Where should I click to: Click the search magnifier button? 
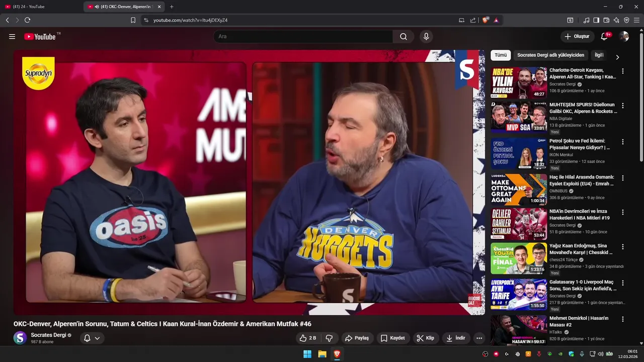point(404,36)
